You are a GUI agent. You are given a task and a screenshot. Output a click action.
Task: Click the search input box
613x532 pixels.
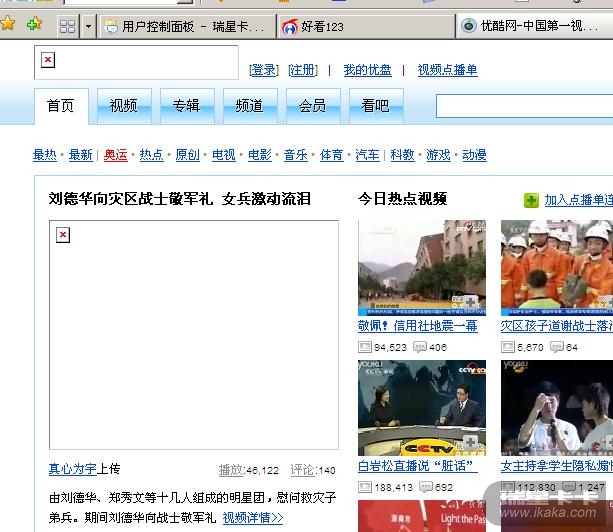524,106
